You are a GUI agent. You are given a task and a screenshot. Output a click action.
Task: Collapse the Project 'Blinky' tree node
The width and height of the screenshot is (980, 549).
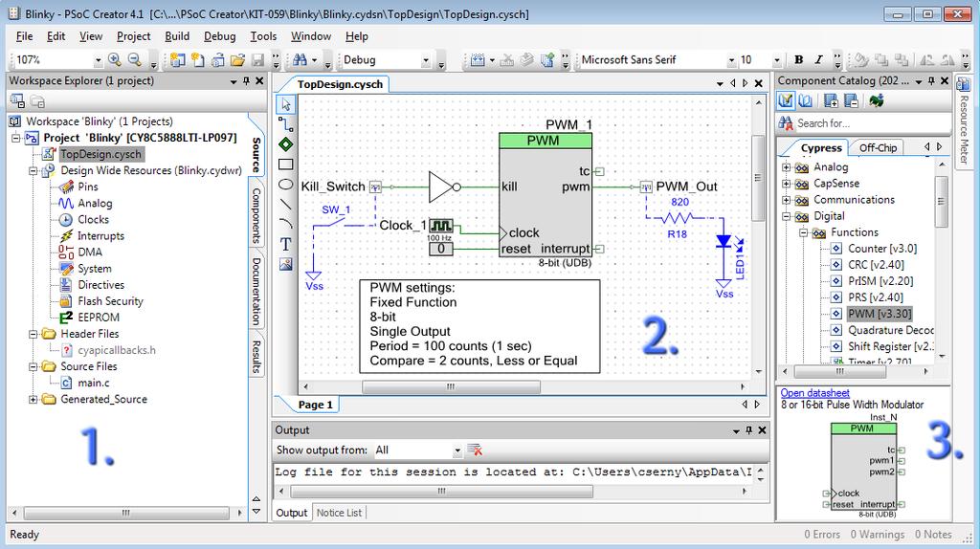click(15, 138)
